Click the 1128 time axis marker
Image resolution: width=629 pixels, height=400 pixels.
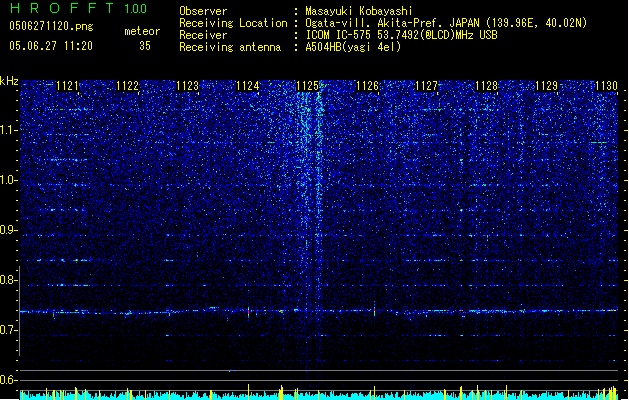coord(486,86)
